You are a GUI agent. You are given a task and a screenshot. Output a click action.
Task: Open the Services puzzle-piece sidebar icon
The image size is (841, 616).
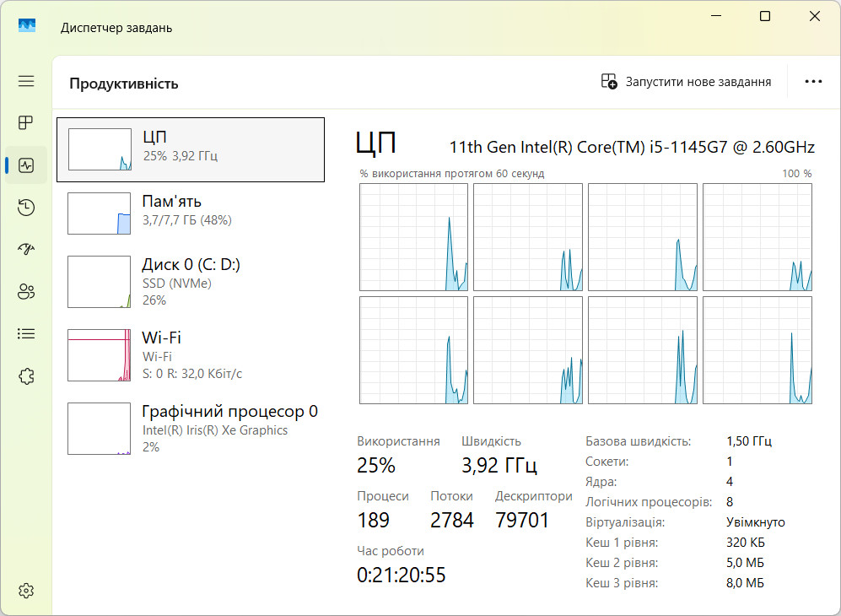coord(26,376)
